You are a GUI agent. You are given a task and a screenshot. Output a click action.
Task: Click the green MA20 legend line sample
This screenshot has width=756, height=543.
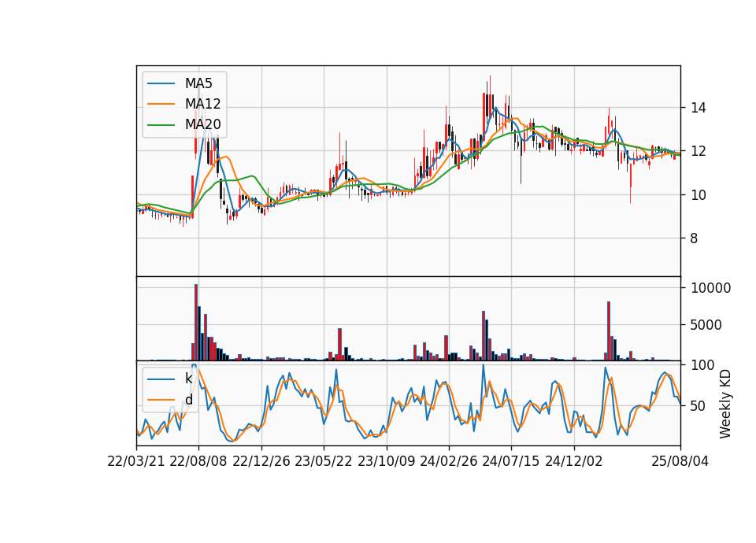click(161, 124)
